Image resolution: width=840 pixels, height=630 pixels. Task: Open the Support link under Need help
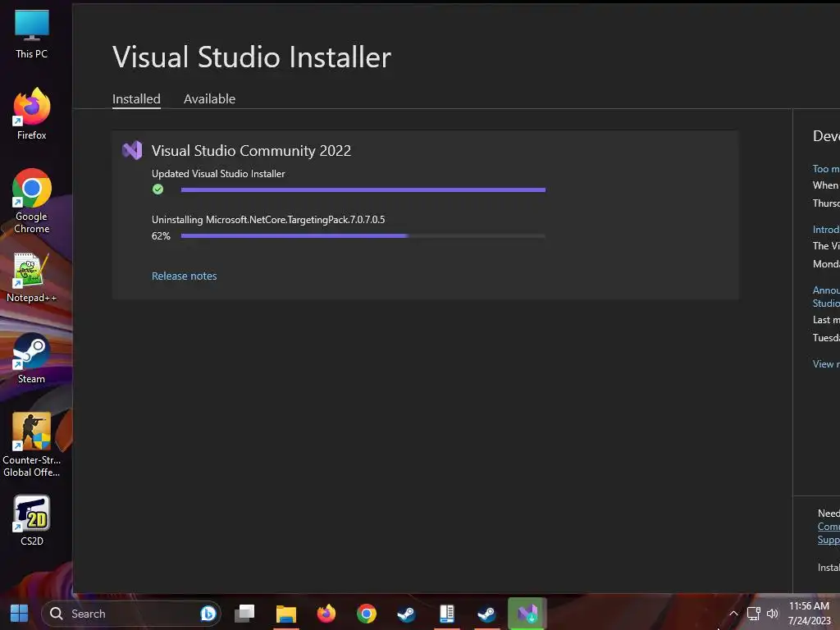pos(829,540)
